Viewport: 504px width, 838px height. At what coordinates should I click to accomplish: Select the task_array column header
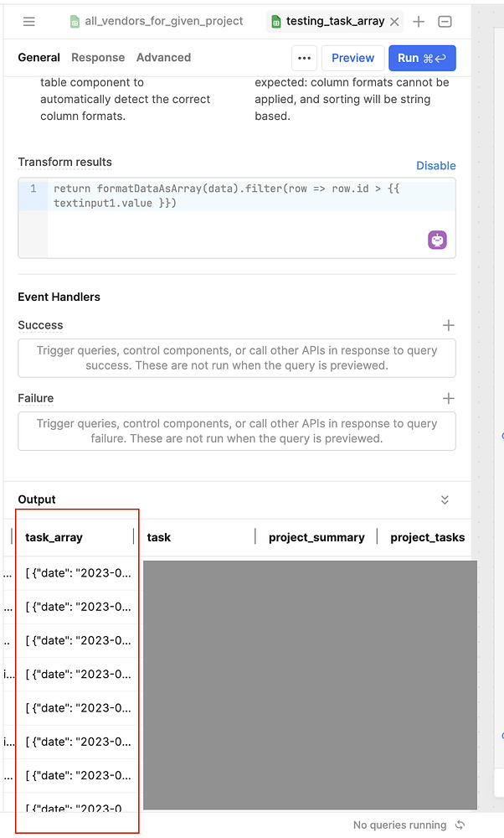[x=54, y=537]
